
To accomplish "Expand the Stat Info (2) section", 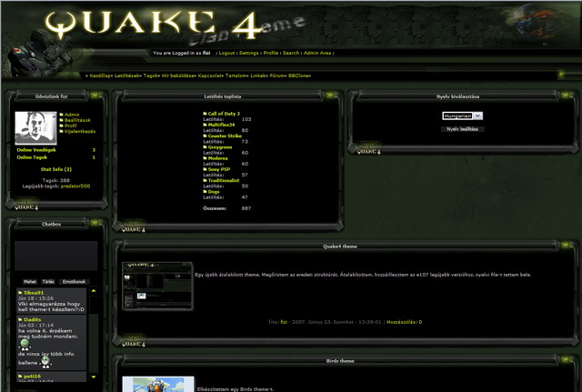I will [x=55, y=169].
